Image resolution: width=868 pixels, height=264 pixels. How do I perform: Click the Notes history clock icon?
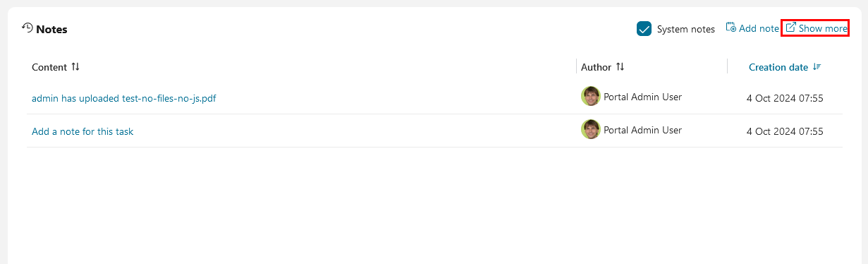click(27, 28)
